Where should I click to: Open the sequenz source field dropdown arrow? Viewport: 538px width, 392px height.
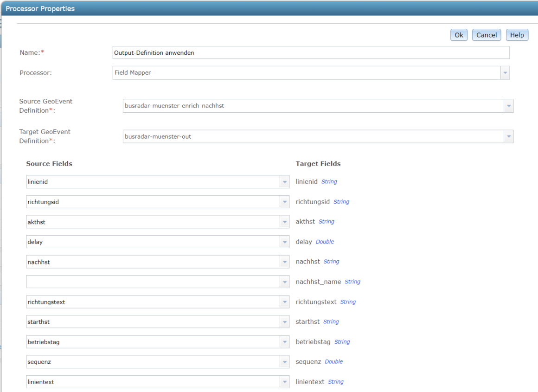[x=285, y=362]
